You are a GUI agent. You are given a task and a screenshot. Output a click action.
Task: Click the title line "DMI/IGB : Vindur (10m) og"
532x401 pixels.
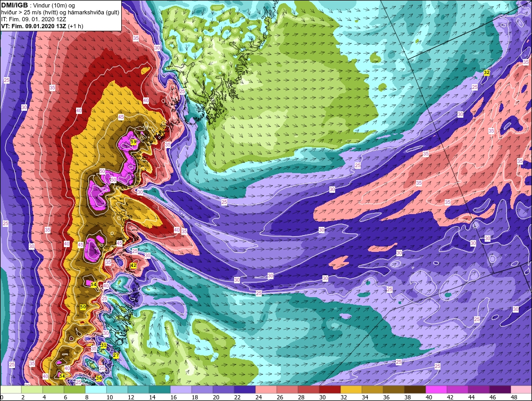click(38, 5)
